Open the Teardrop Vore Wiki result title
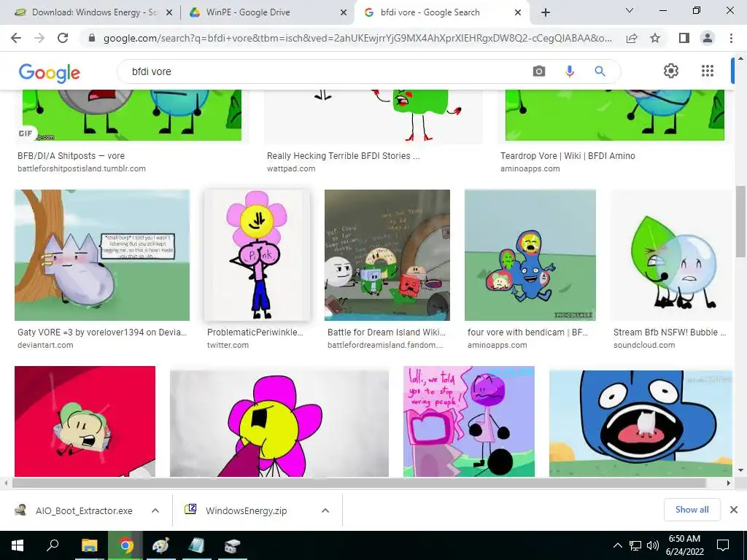This screenshot has width=747, height=560. pos(568,156)
